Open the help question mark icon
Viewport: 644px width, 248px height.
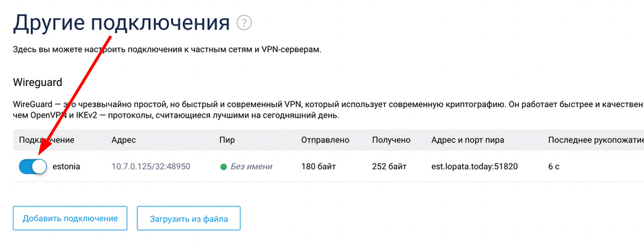pos(244,23)
